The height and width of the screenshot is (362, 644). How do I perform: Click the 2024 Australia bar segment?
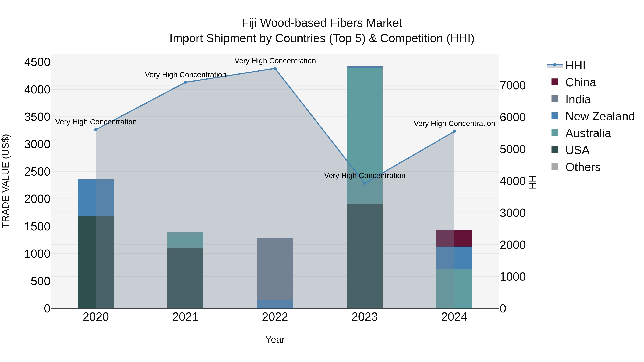454,289
